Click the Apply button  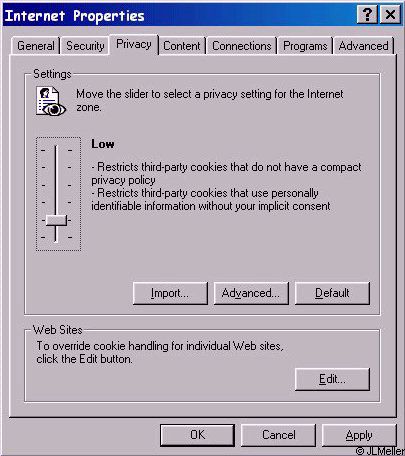tap(359, 435)
